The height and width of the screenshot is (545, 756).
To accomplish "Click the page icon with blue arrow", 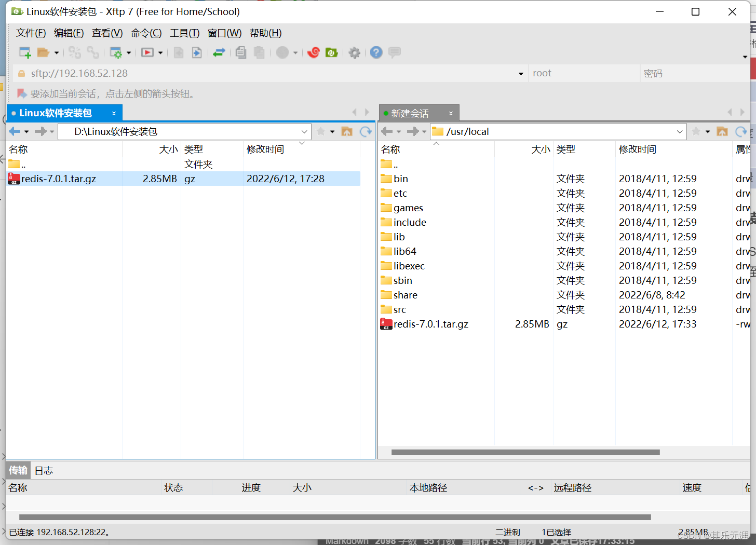I will click(197, 52).
